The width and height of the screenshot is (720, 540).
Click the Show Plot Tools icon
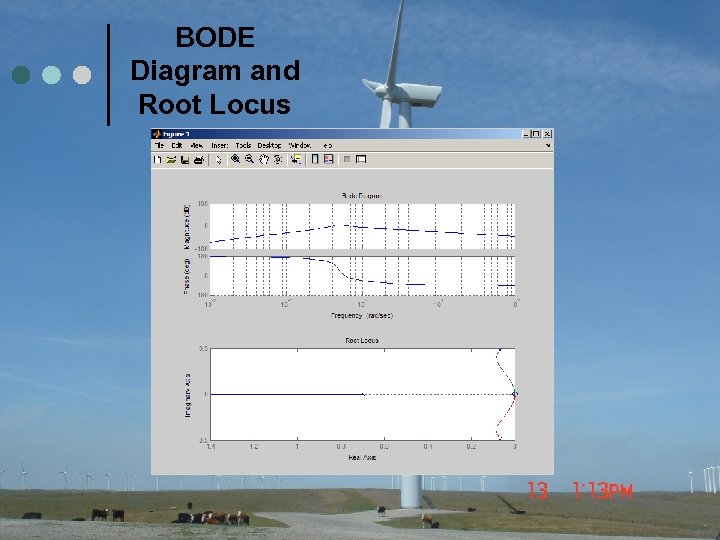[x=361, y=159]
